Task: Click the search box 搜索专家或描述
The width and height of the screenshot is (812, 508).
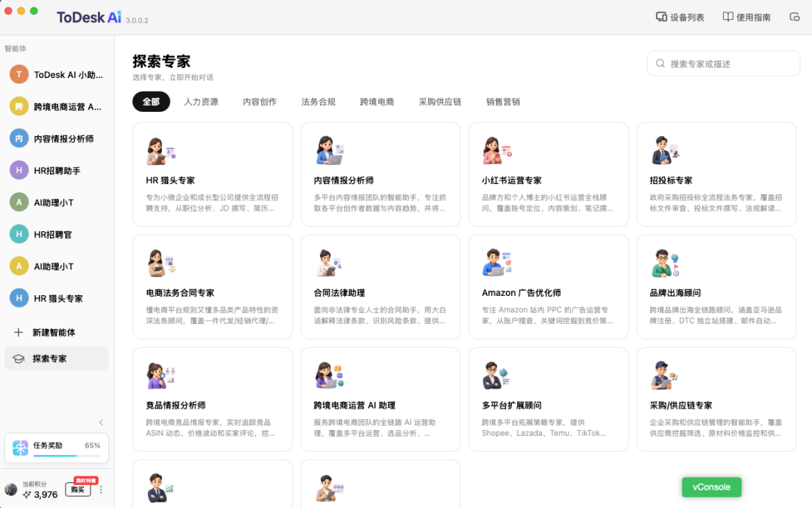Action: pos(724,64)
